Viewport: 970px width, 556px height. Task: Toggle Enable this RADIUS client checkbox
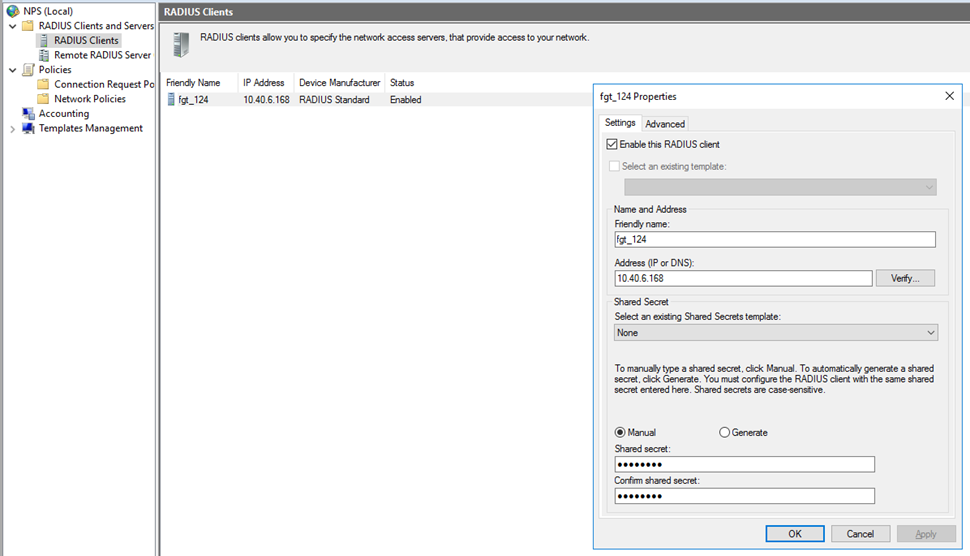point(612,145)
